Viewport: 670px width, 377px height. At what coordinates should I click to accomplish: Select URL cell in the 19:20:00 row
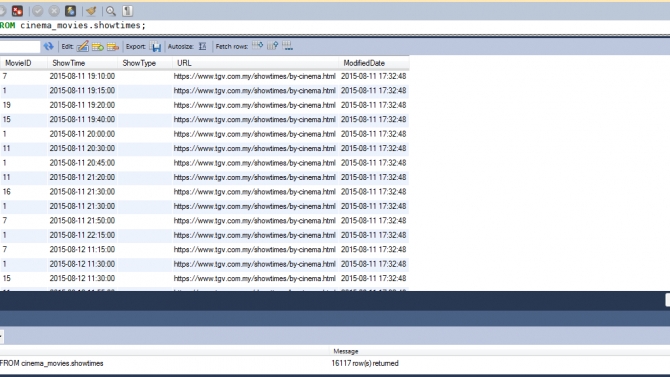coord(255,105)
